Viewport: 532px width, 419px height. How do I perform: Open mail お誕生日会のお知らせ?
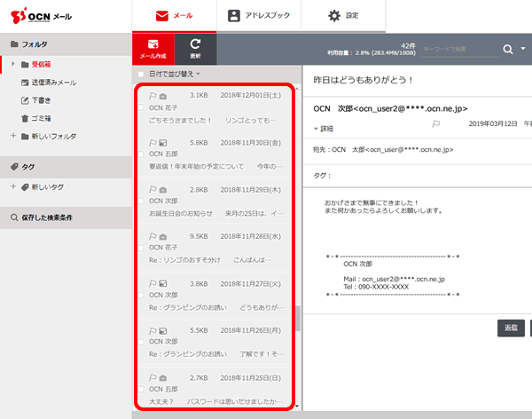click(215, 201)
